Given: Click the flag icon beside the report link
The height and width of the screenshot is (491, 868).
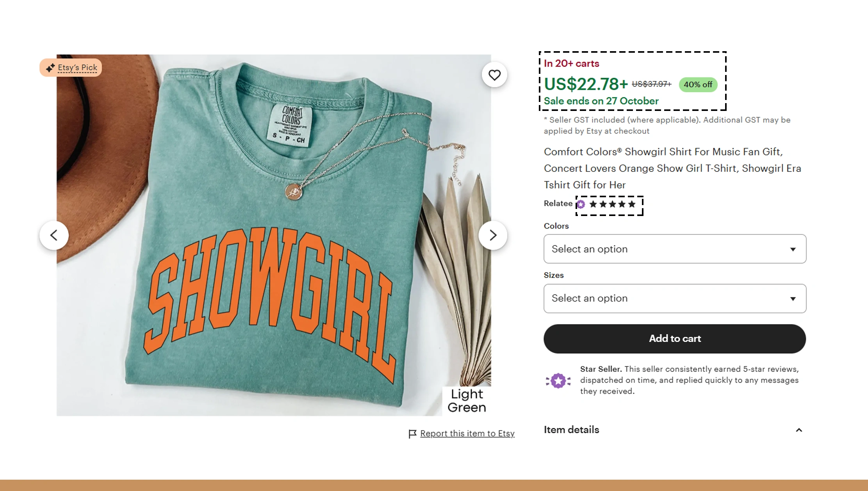Looking at the screenshot, I should 412,434.
